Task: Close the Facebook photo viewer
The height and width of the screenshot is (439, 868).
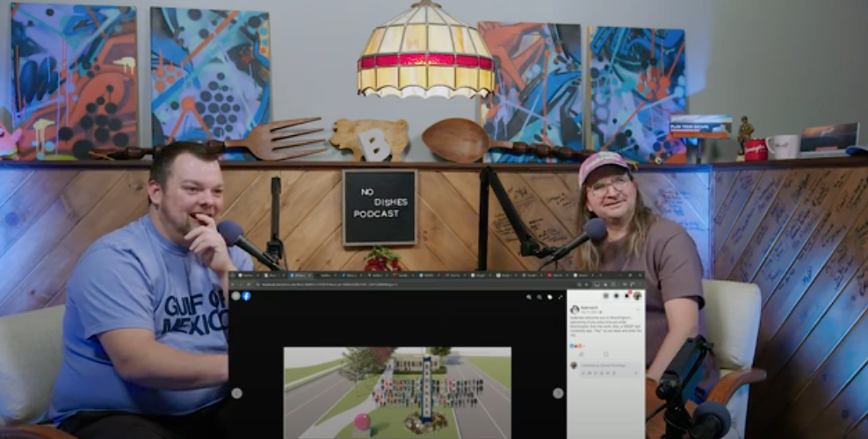Action: coord(235,296)
